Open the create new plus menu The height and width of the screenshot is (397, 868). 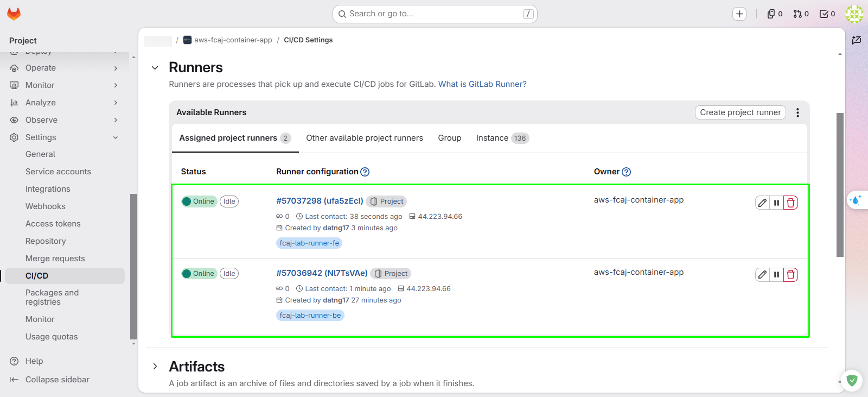[x=739, y=14]
